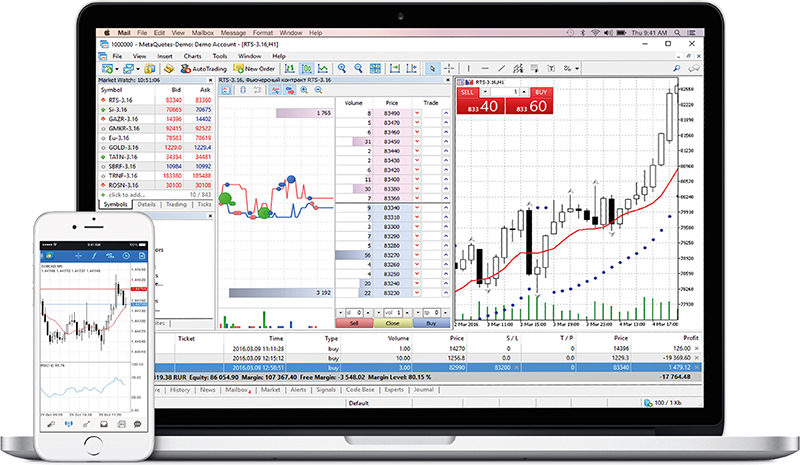Viewport: 800px width, 465px height.
Task: Click 'click to add...' in Market Watch
Action: click(127, 194)
